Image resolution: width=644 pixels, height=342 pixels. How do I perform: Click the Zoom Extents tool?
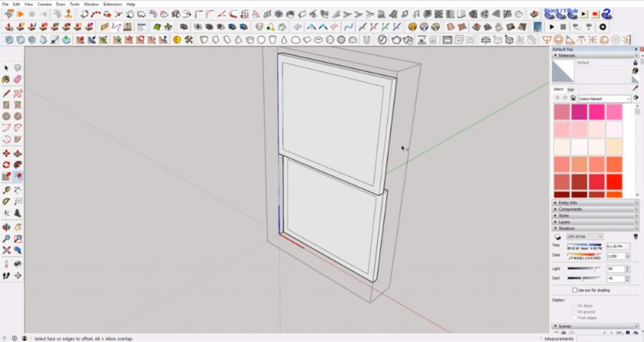tap(6, 250)
